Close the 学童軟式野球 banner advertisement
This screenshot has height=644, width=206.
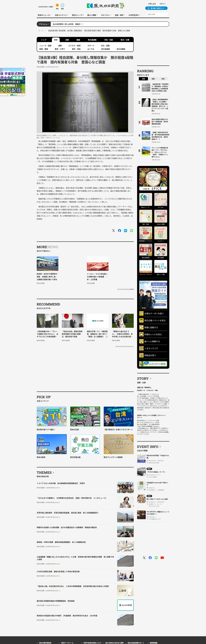point(23,70)
